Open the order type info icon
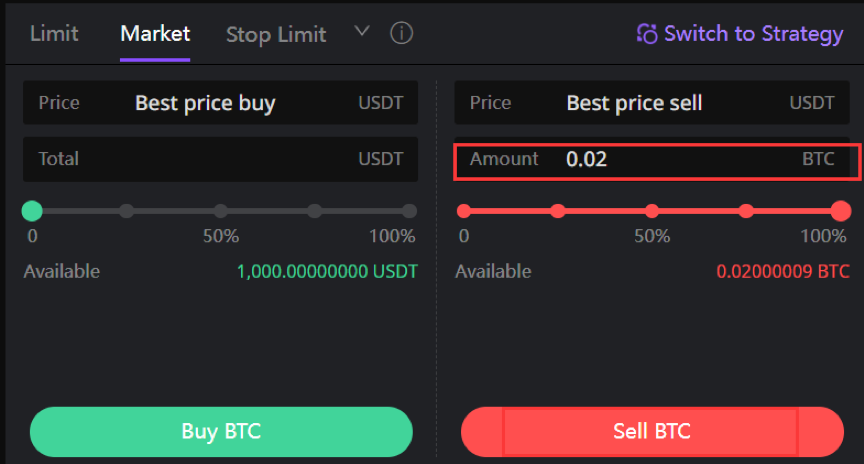 point(401,34)
